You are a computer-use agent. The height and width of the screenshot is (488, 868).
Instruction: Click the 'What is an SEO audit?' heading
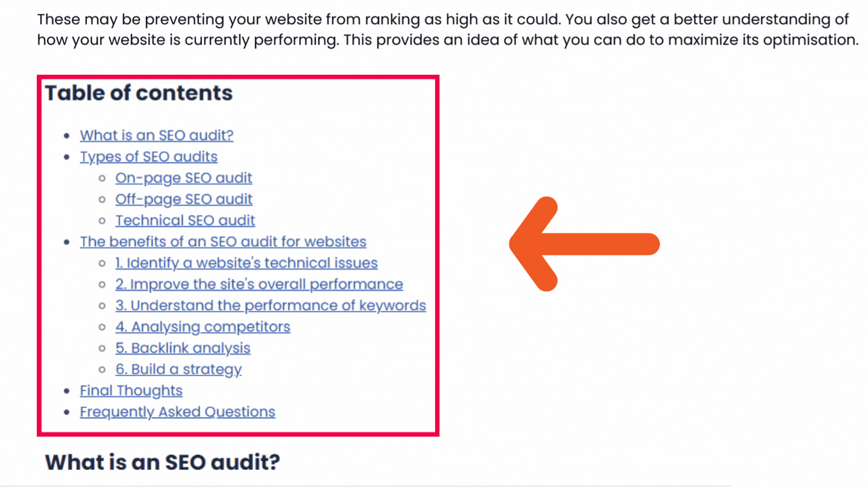163,463
